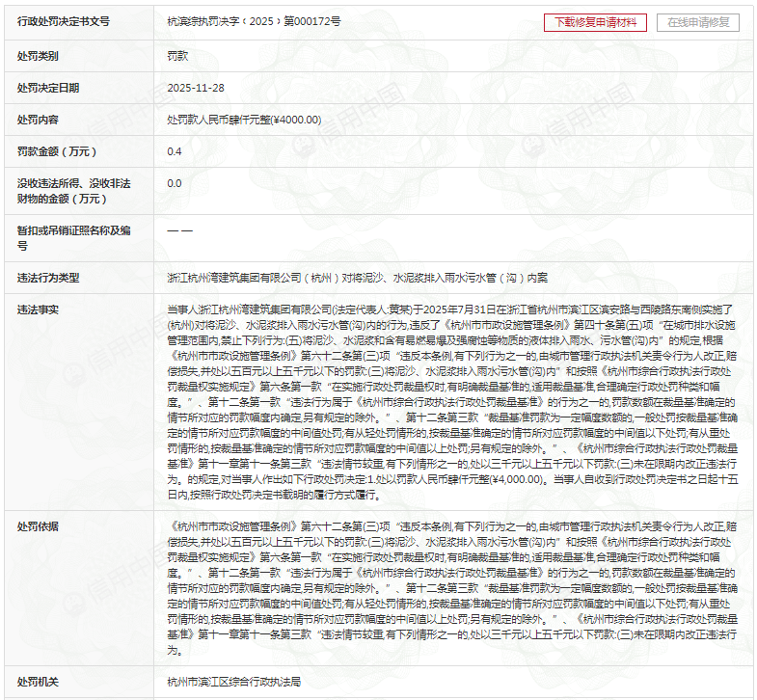757x700 pixels.
Task: Click the 处罚内容 row label
Action: pyautogui.click(x=38, y=120)
